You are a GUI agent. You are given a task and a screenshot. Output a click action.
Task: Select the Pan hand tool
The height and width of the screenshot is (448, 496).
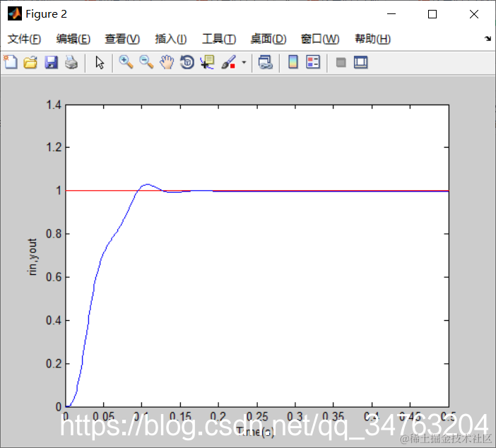tap(167, 62)
